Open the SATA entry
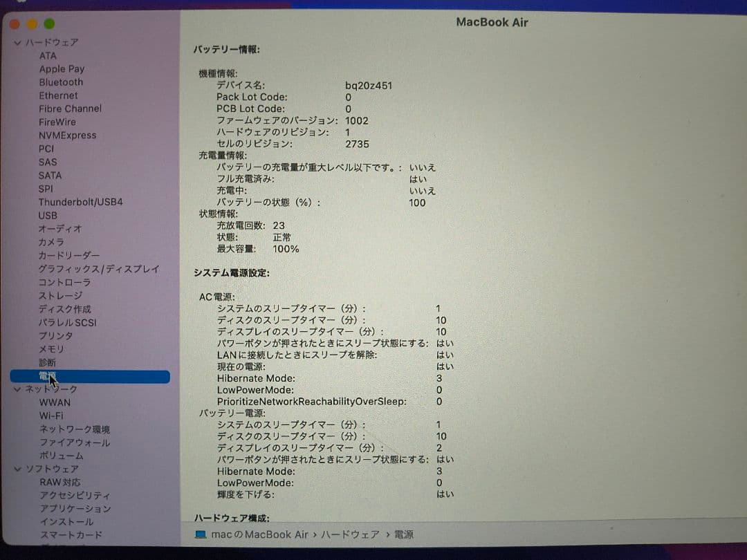747x560 pixels. tap(50, 176)
